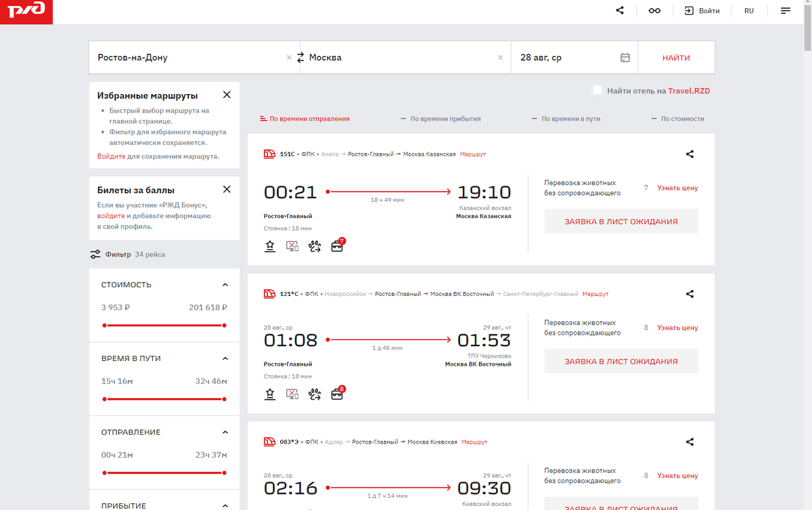Screen dimensions: 812x510
Task: Click luggage icon with badge 7
Action: pos(338,245)
